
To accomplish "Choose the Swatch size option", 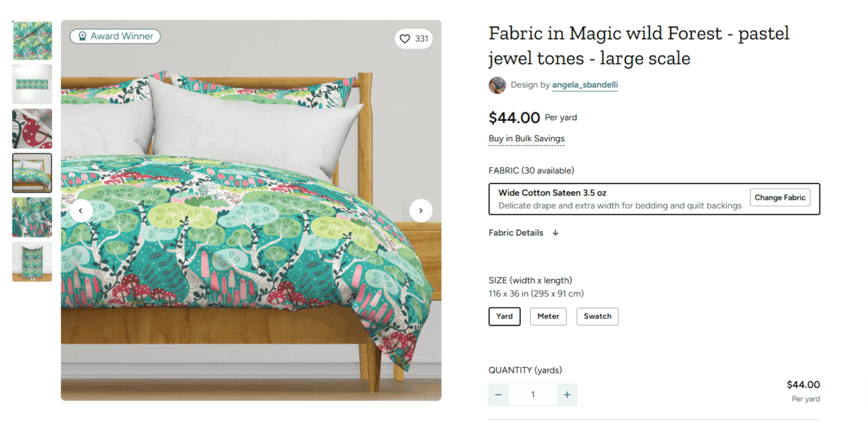I will (597, 316).
